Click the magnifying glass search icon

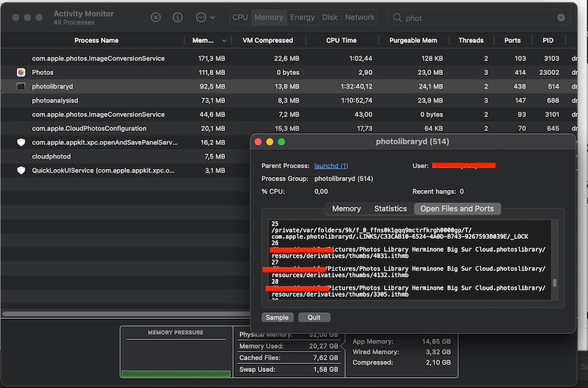click(x=398, y=17)
